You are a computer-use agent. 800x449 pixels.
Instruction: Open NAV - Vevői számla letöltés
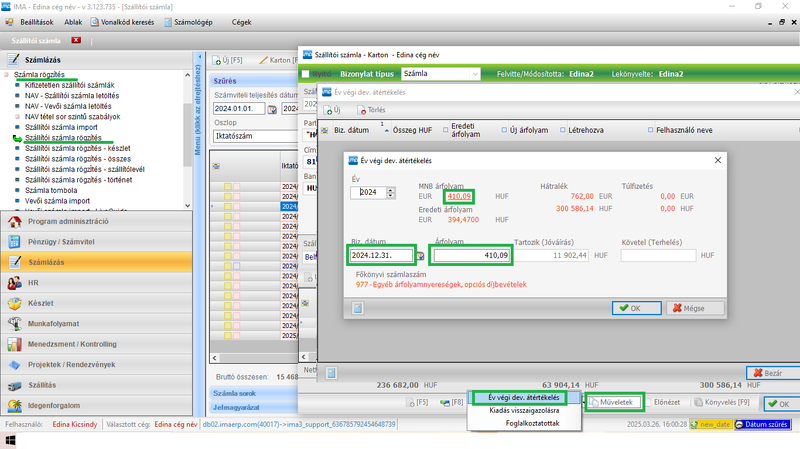click(68, 106)
